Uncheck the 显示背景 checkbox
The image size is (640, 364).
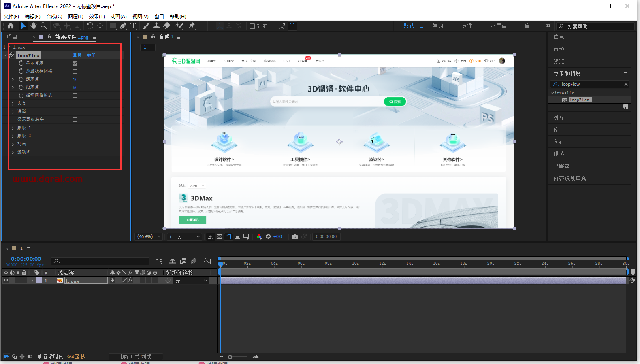pyautogui.click(x=75, y=63)
